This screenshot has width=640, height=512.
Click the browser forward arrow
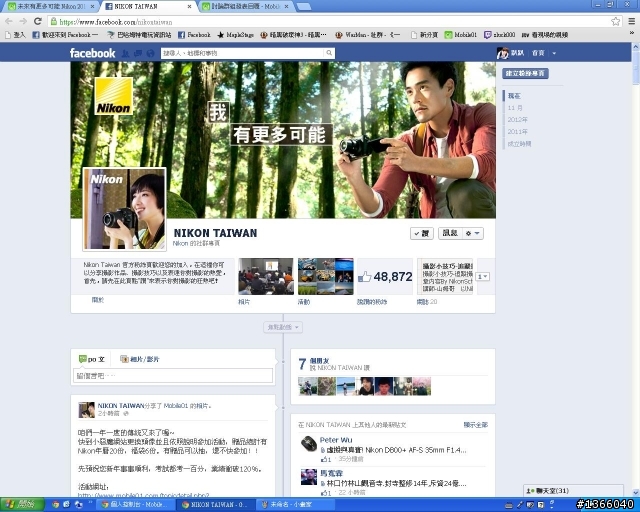(23, 21)
